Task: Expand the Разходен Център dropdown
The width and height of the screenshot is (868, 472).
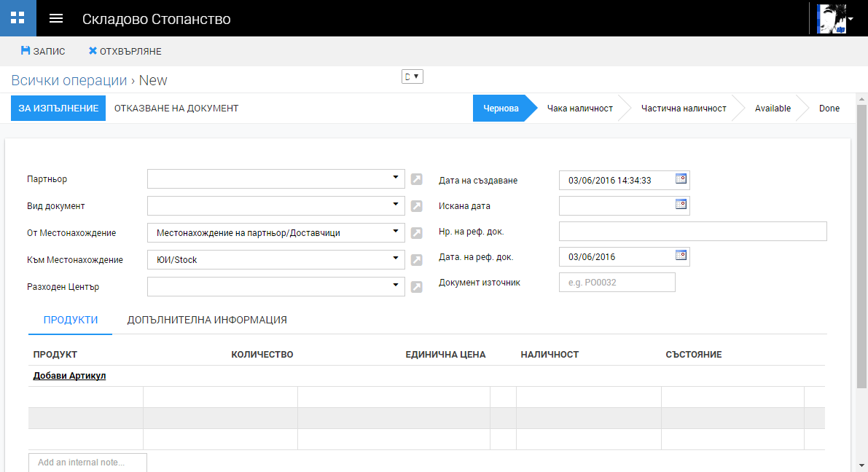Action: (x=395, y=285)
